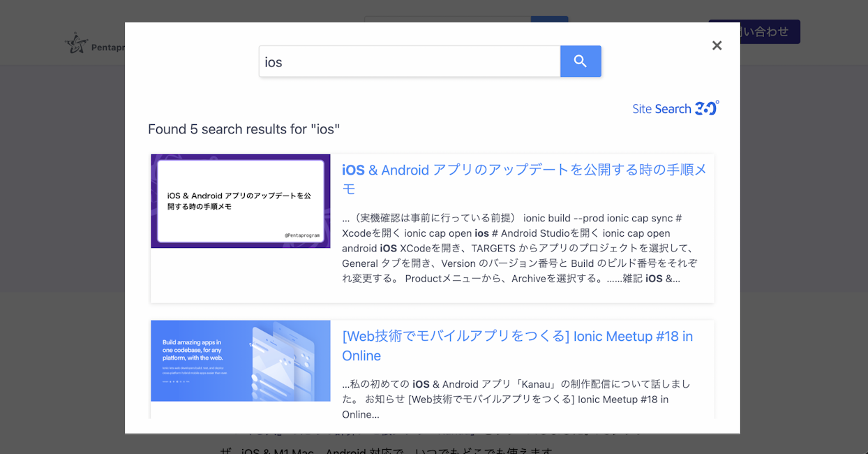Click the @Pentaprogram credit on the first thumbnail
The height and width of the screenshot is (454, 868).
click(x=303, y=235)
